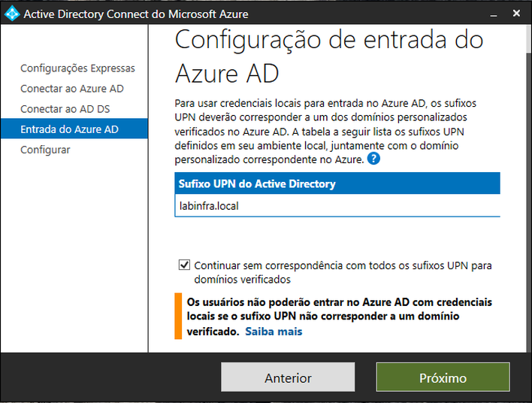Open the Configurações Expressas step
Screen dimensions: 532x403
[x=77, y=68]
